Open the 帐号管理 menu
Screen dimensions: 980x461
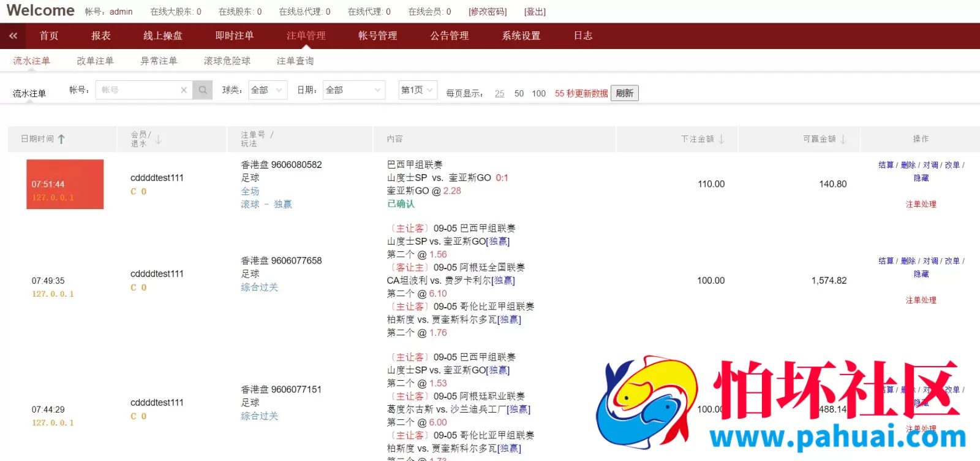pyautogui.click(x=378, y=36)
